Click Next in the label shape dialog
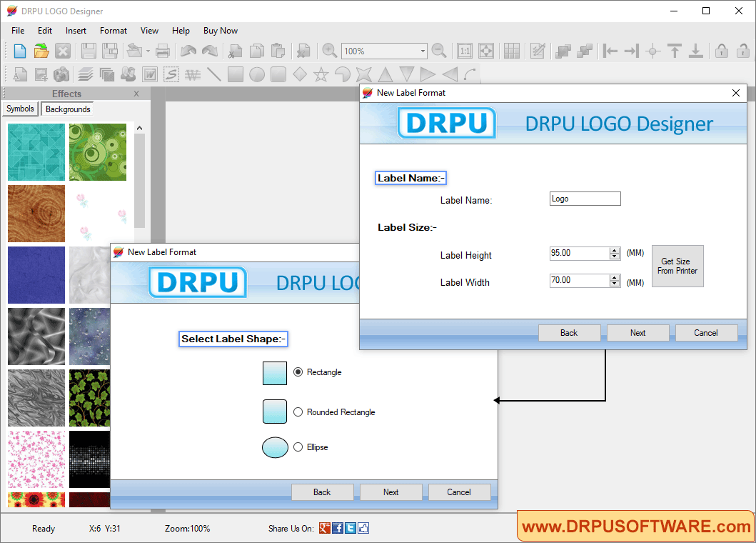756x543 pixels. (390, 492)
